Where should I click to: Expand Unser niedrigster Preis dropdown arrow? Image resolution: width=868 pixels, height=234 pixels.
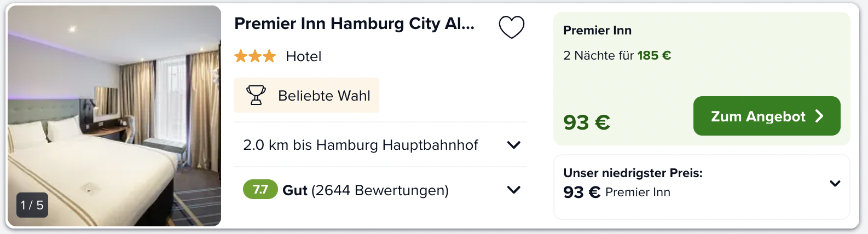(835, 183)
